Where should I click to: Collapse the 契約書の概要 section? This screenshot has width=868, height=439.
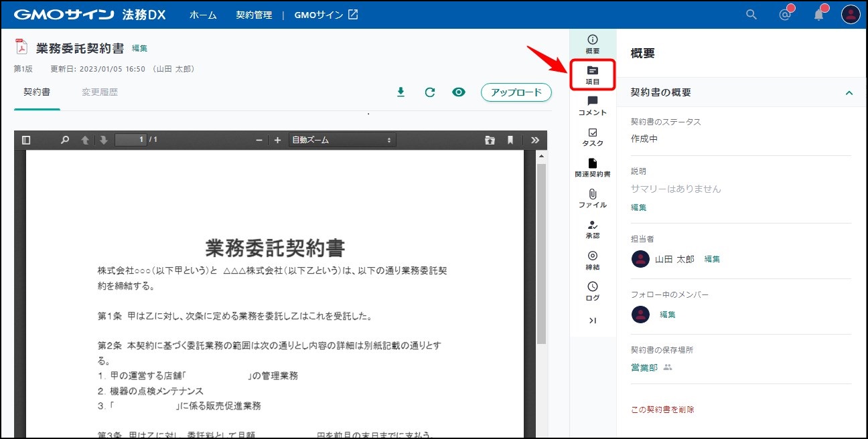pyautogui.click(x=849, y=93)
